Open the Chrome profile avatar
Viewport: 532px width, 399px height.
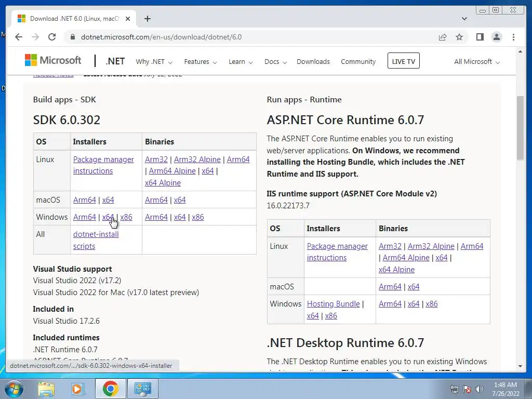[497, 37]
